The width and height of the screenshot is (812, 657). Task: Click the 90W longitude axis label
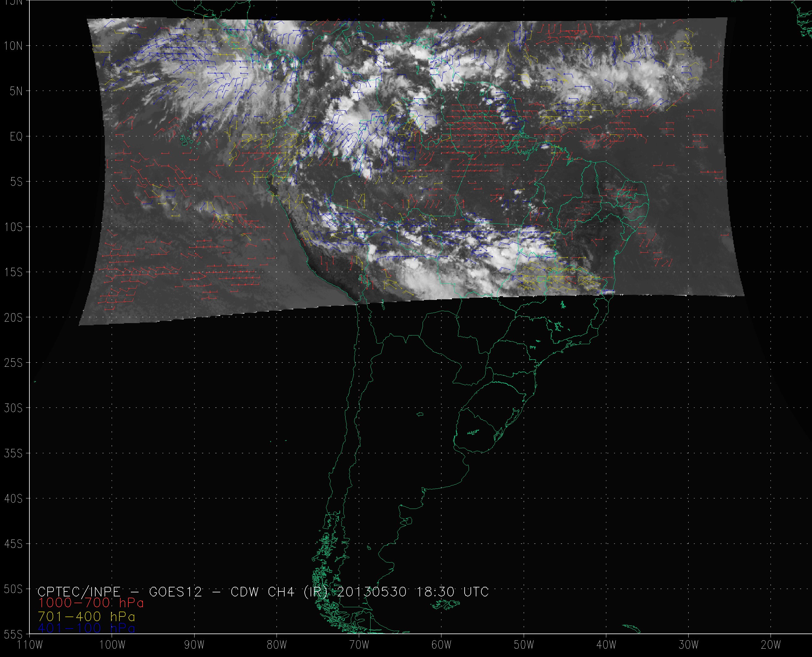coord(195,645)
